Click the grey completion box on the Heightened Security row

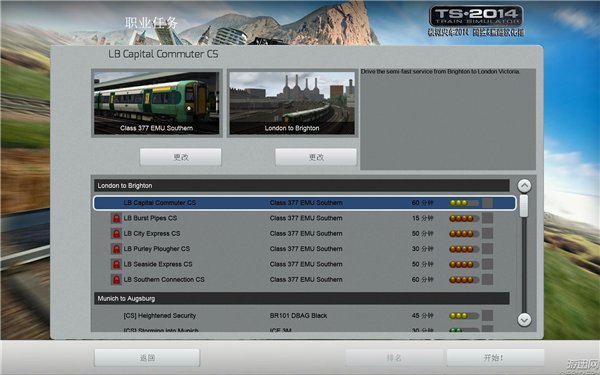[x=488, y=316]
